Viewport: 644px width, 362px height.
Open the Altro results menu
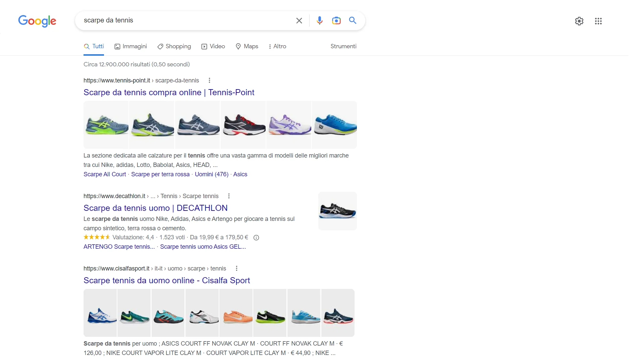click(x=277, y=46)
